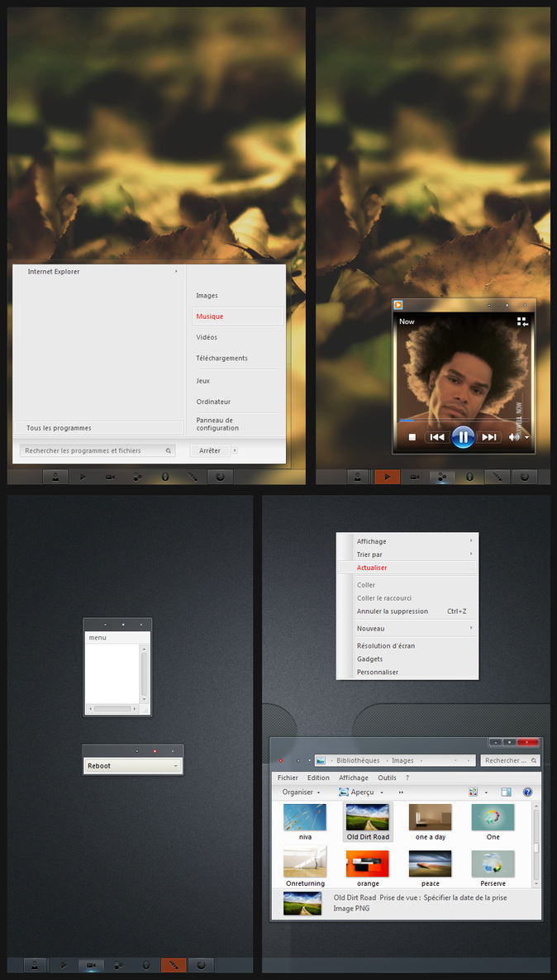The height and width of the screenshot is (980, 557).
Task: Click the change view icon in Explorer toolbar
Action: pos(474,792)
